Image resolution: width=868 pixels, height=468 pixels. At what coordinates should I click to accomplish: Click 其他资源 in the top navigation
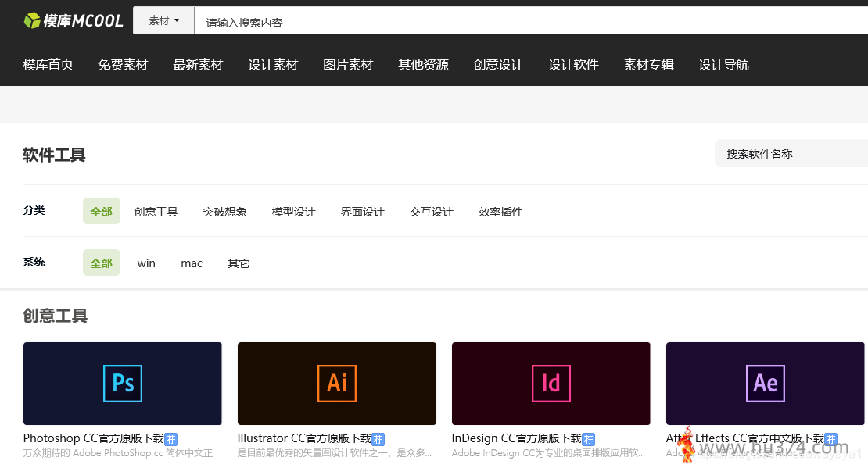point(424,65)
